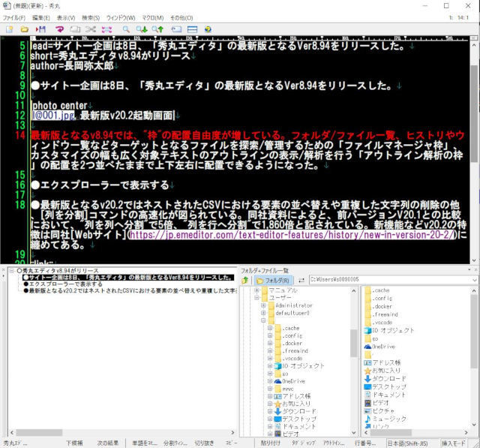
Task: Click the music note icon for ミュージック
Action: (x=367, y=419)
